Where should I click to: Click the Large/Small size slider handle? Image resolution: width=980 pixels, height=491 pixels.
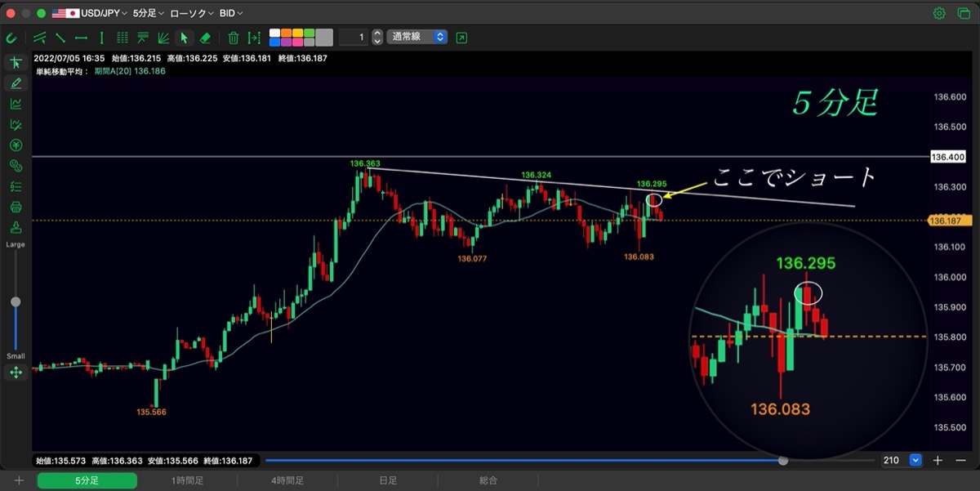(x=16, y=301)
